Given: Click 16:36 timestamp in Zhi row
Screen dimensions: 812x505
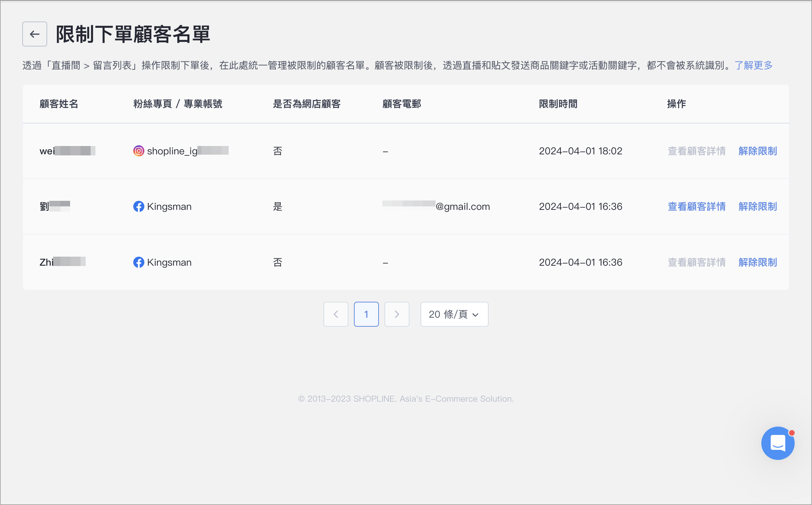Looking at the screenshot, I should click(x=581, y=262).
